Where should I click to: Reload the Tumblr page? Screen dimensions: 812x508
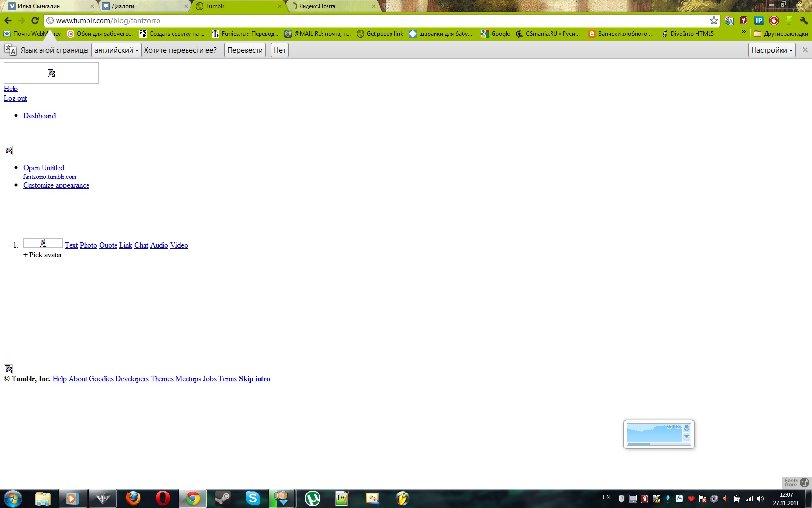click(x=35, y=21)
